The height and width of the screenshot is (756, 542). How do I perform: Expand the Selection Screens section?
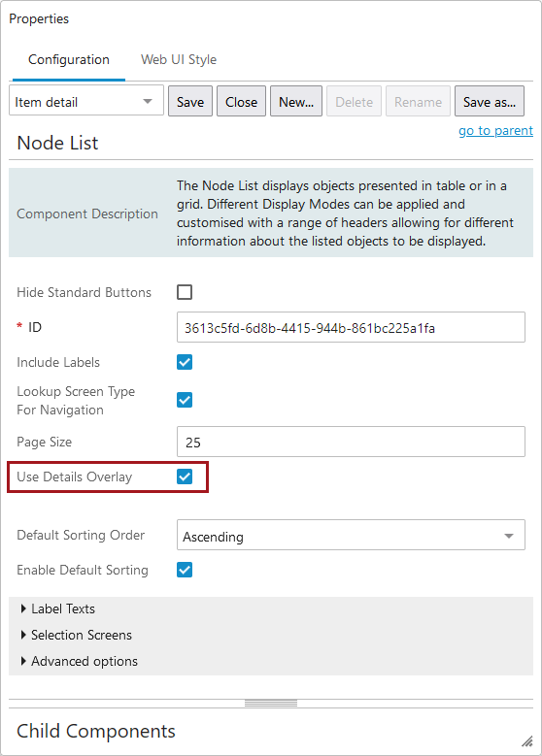tap(77, 635)
